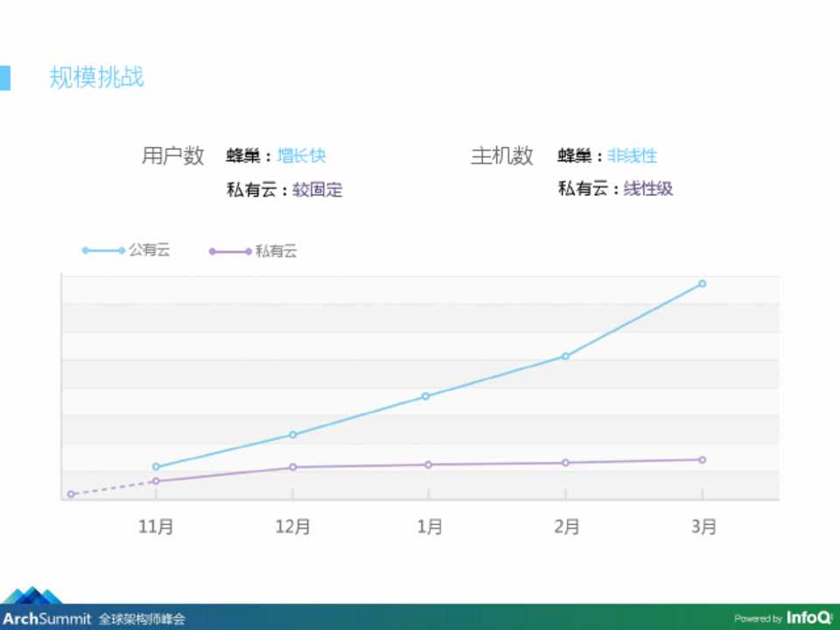840x630 pixels.
Task: Click the blue mountain icon above ArchSummit
Action: tap(32, 596)
